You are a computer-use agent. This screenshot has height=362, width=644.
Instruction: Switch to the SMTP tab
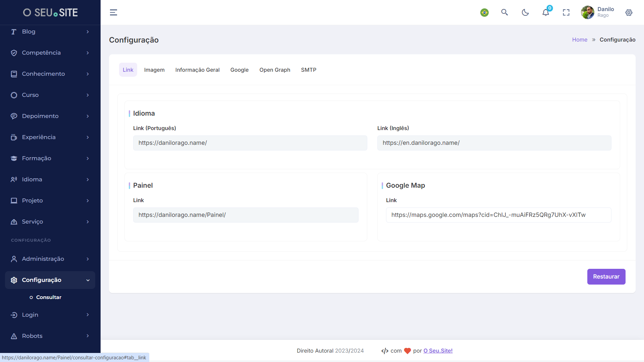tap(308, 70)
